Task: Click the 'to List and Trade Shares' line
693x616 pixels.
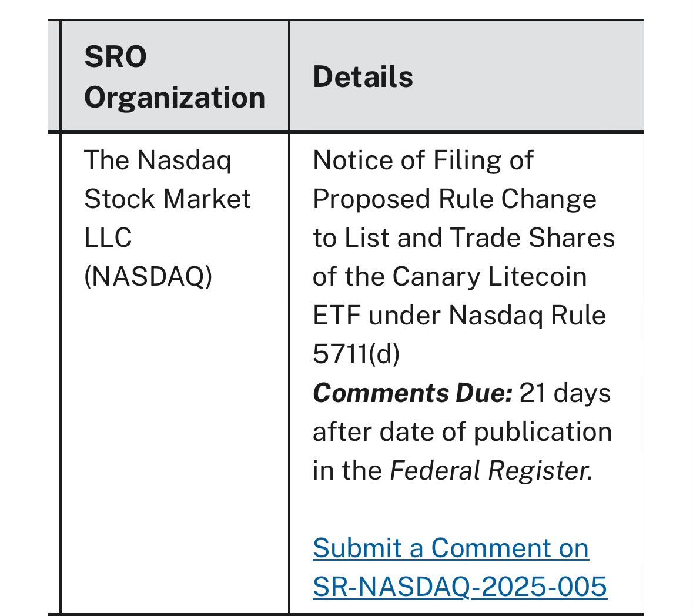Action: pyautogui.click(x=464, y=237)
